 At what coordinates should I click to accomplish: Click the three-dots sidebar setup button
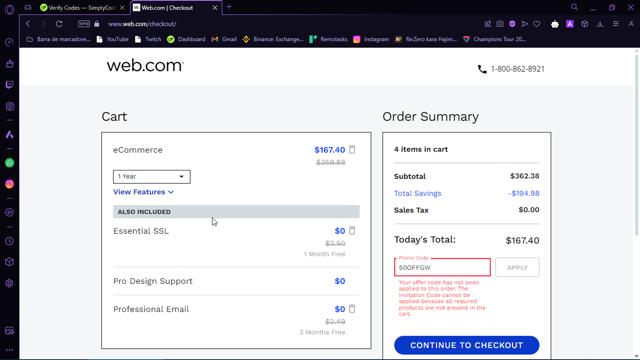9,350
